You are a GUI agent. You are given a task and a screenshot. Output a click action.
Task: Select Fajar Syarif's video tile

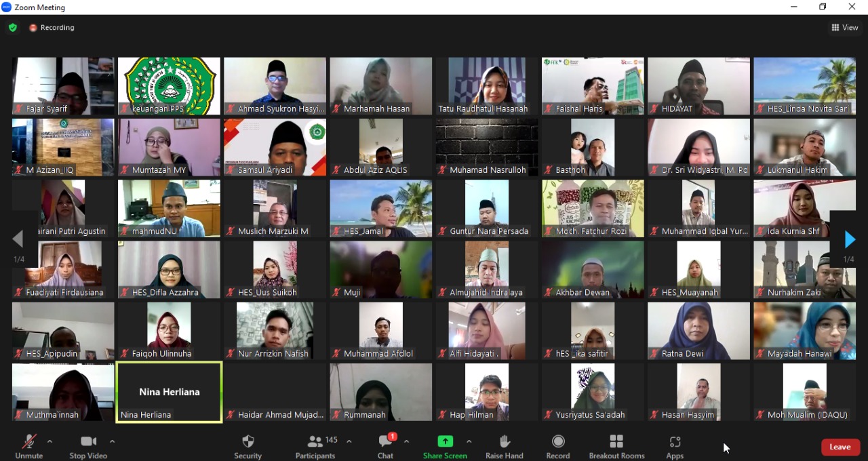[x=63, y=86]
